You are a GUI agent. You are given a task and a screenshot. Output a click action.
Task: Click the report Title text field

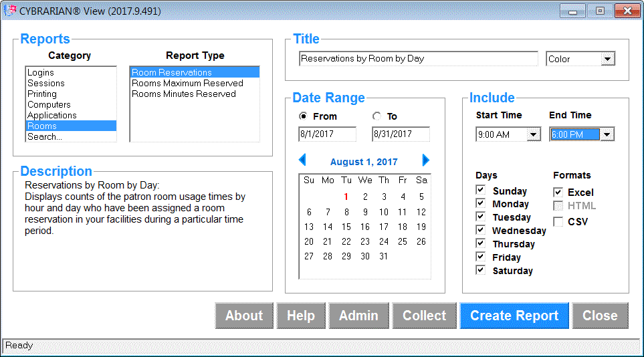click(418, 59)
